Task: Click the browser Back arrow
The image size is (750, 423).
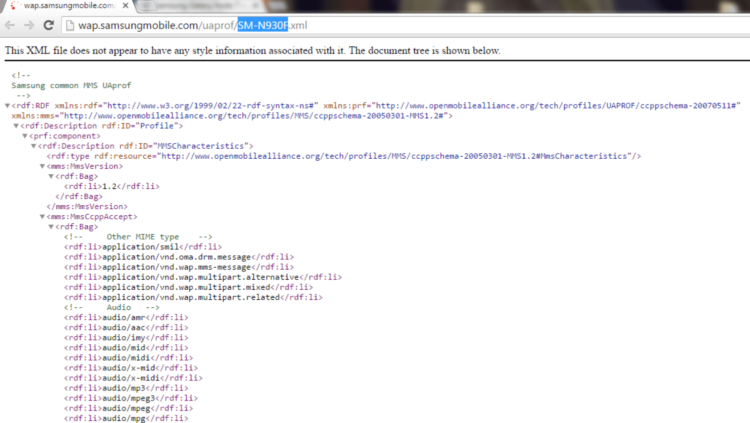Action: tap(11, 24)
